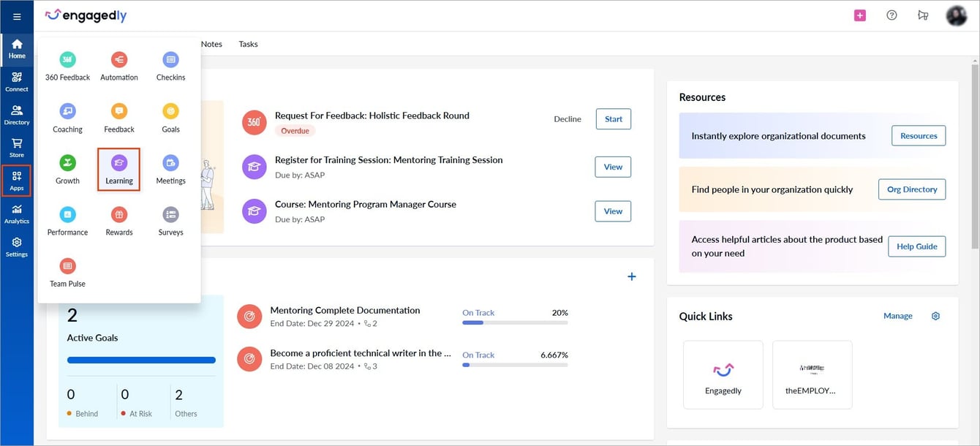980x446 pixels.
Task: Click Manage in Quick Links
Action: click(x=898, y=316)
